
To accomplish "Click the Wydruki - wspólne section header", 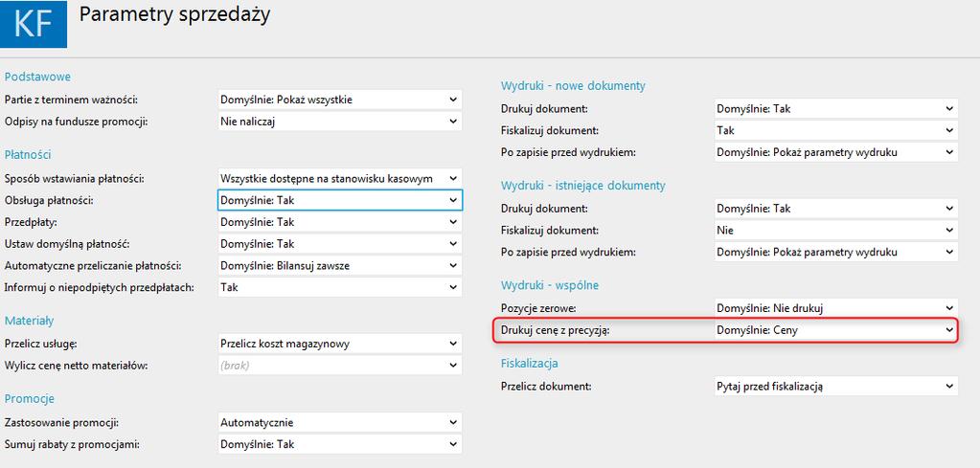I will (x=550, y=285).
